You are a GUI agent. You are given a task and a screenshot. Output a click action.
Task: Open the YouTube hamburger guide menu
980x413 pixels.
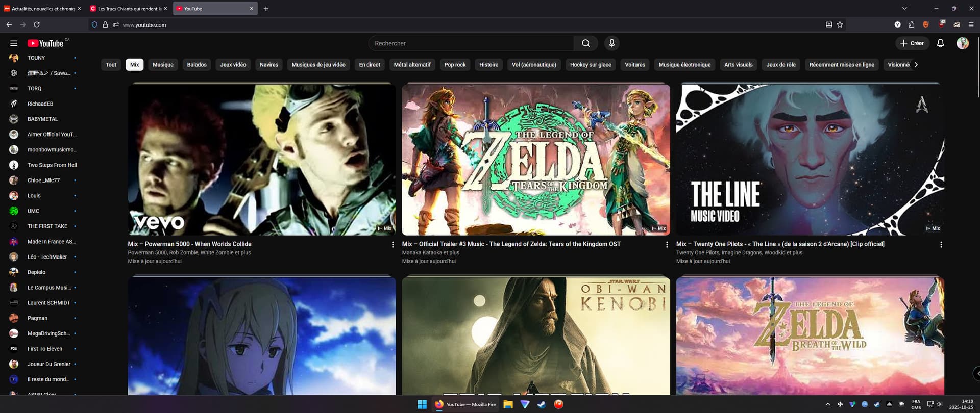click(14, 43)
